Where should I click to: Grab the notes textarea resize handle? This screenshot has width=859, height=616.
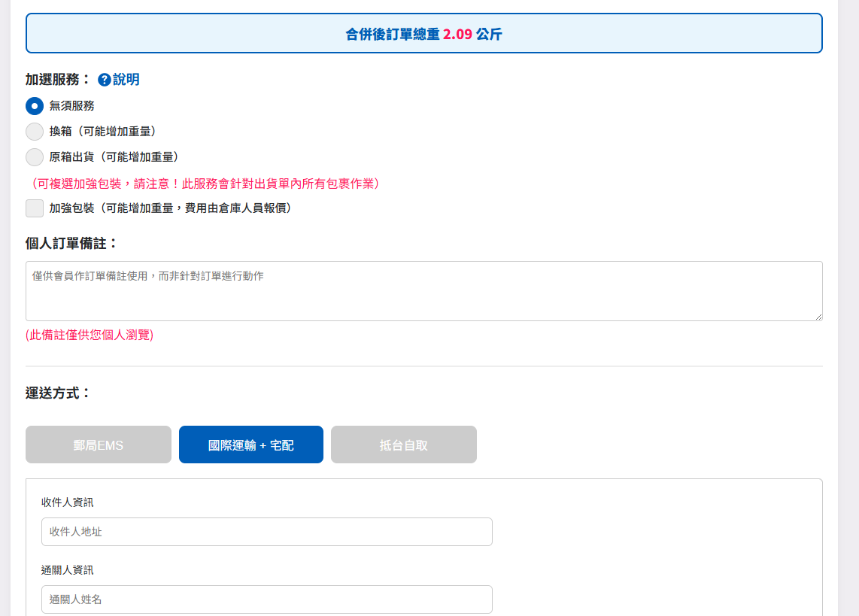pyautogui.click(x=818, y=317)
